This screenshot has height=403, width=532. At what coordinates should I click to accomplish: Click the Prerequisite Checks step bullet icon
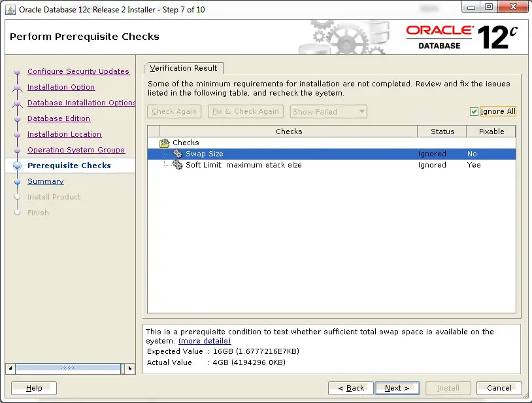click(17, 166)
